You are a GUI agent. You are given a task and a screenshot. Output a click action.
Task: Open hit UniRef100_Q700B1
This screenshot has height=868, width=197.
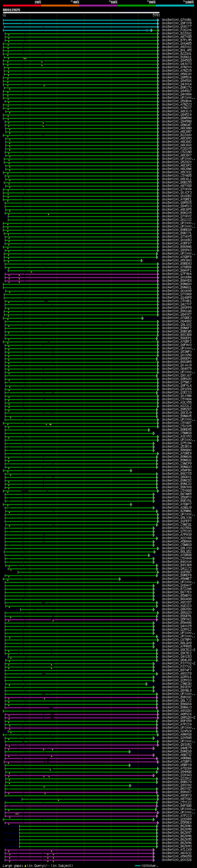click(176, 20)
